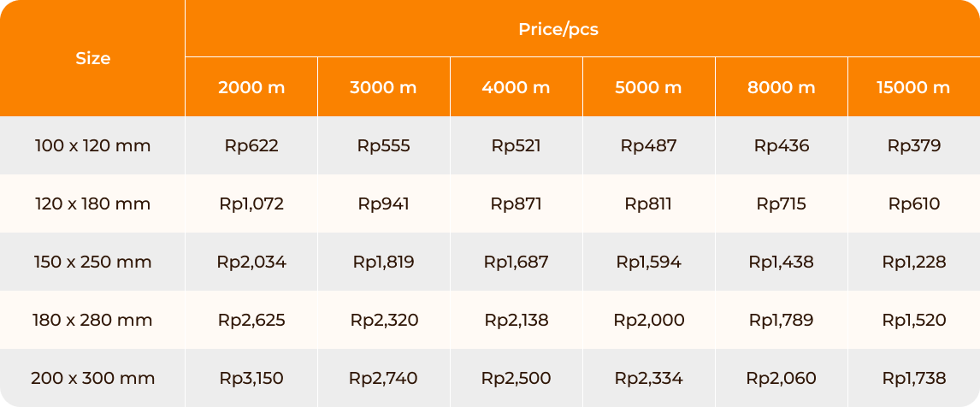Select the 3000 m column header
The height and width of the screenshot is (407, 980).
point(384,87)
